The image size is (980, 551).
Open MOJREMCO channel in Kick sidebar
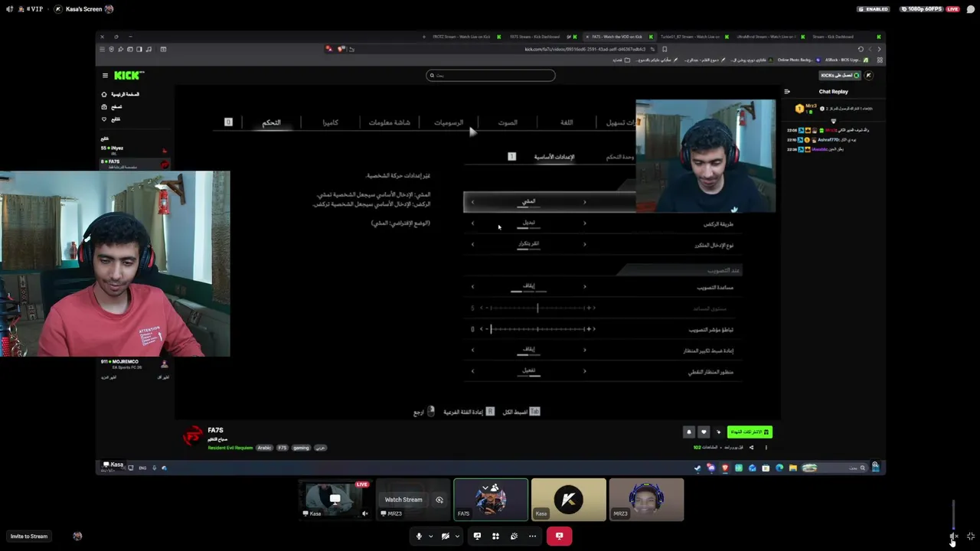click(x=134, y=364)
